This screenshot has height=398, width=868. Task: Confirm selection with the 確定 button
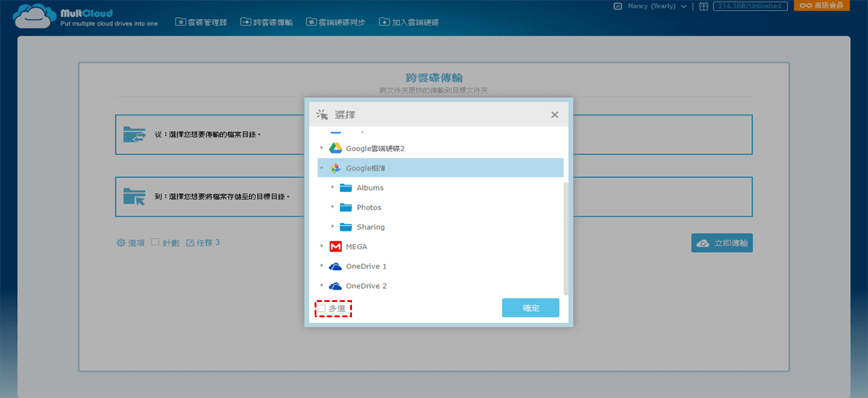point(531,308)
